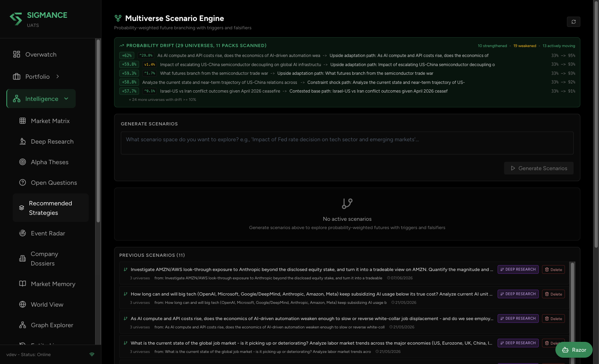Click the Generate Scenarios button
Image resolution: width=599 pixels, height=364 pixels.
pyautogui.click(x=539, y=168)
